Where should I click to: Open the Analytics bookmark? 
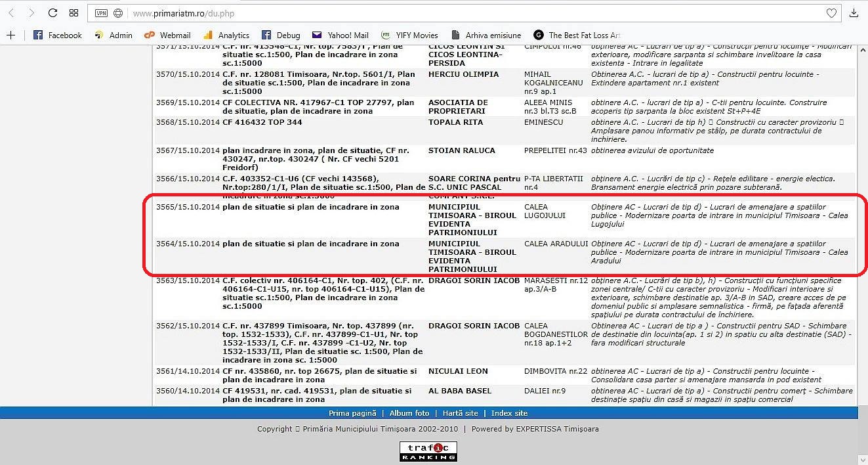[x=226, y=35]
